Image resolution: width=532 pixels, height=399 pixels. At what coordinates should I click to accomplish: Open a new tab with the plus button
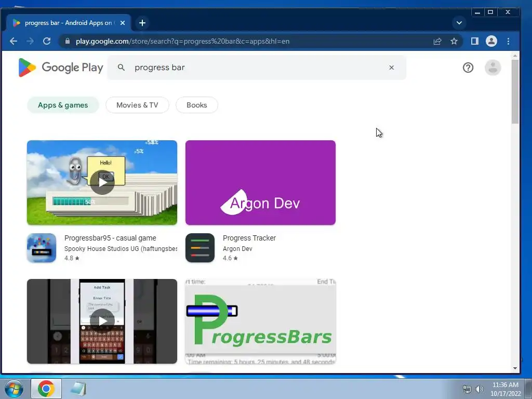142,23
